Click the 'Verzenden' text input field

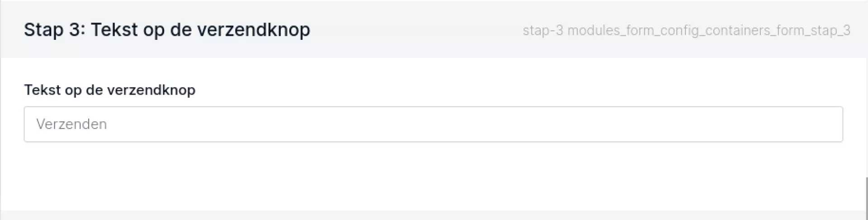pos(433,124)
